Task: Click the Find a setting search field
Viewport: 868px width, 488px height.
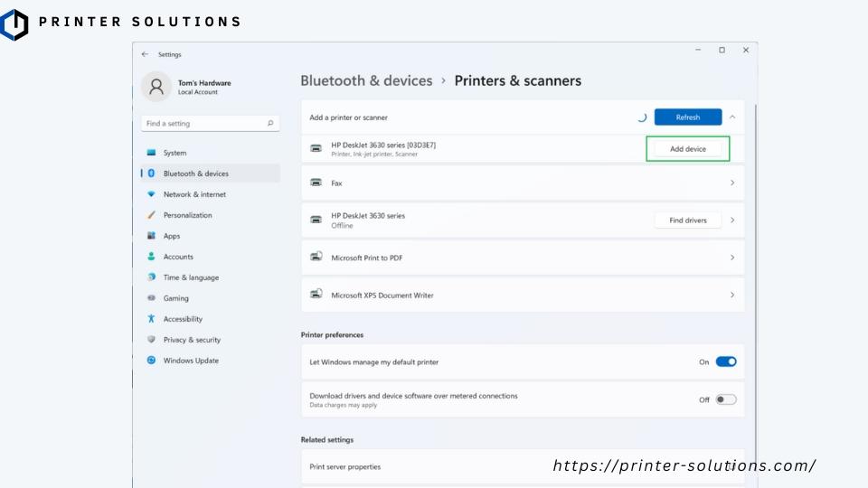Action: point(203,124)
